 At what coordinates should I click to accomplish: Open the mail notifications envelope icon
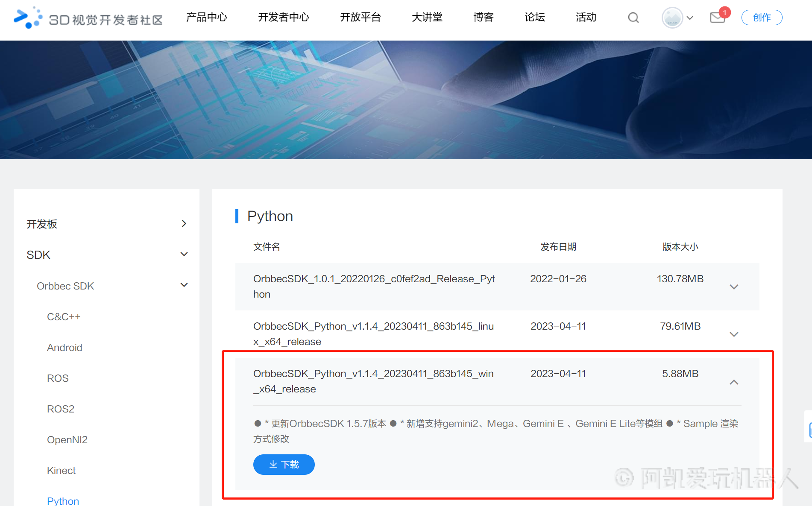click(718, 18)
